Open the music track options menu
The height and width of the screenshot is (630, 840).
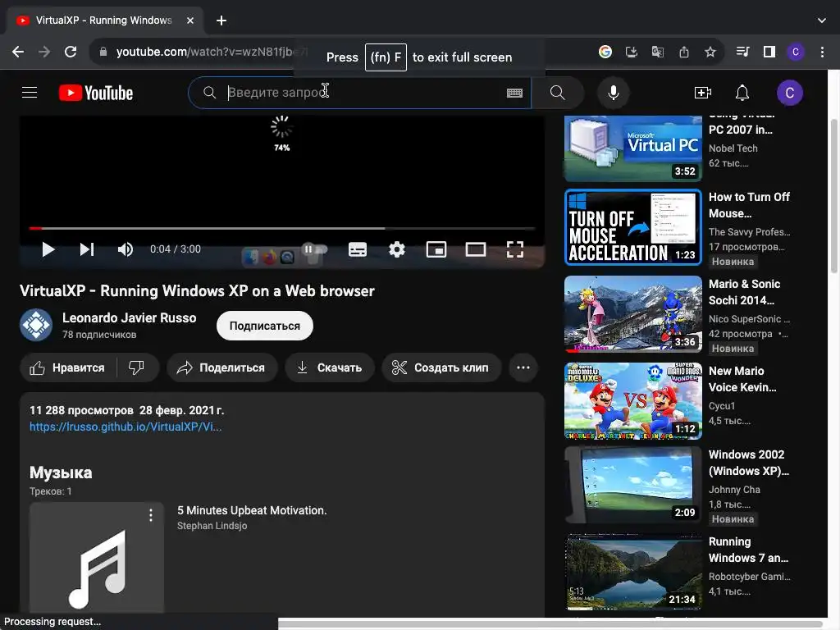click(151, 515)
